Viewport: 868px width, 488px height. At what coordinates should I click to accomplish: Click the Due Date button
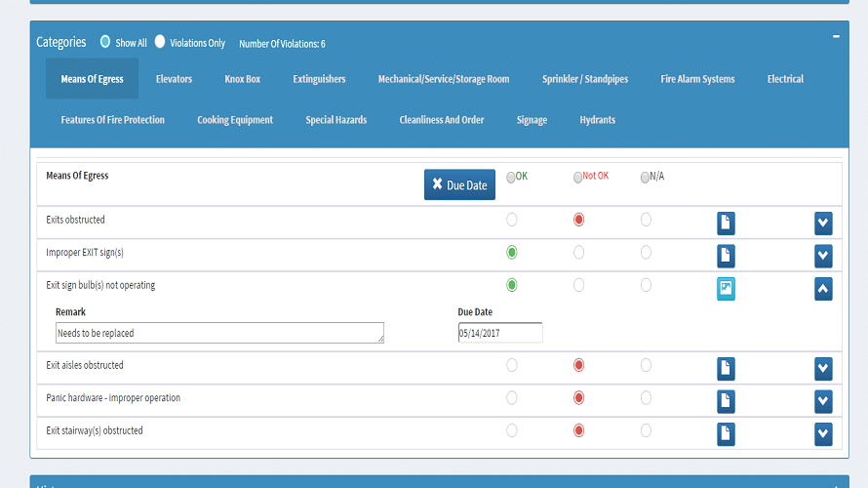click(x=459, y=184)
